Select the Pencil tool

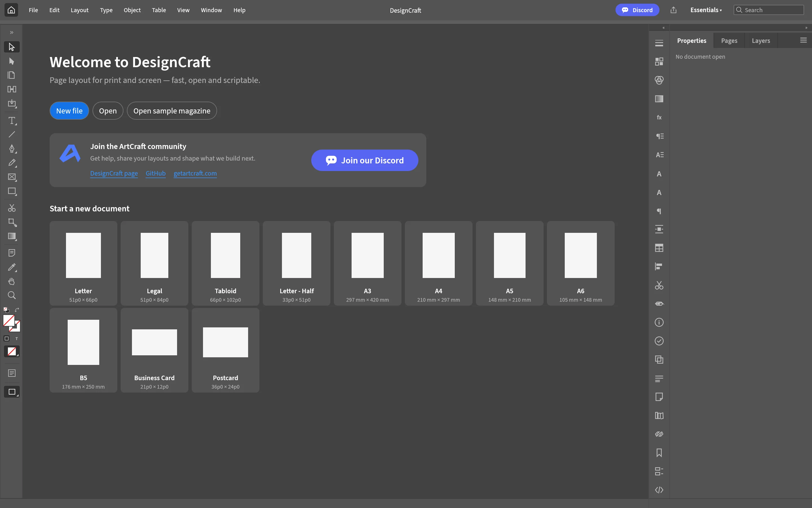click(12, 163)
